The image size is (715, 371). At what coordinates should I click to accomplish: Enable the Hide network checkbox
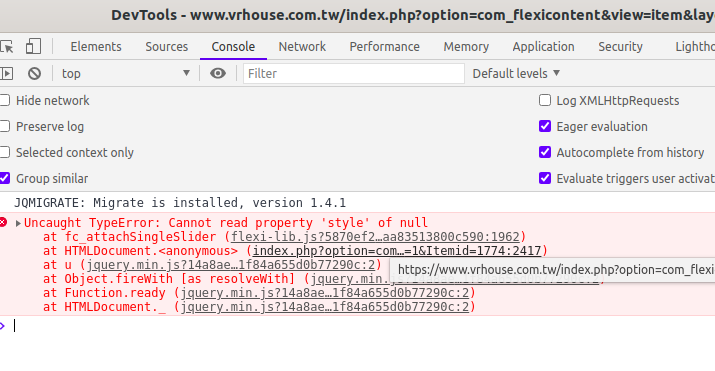click(5, 100)
